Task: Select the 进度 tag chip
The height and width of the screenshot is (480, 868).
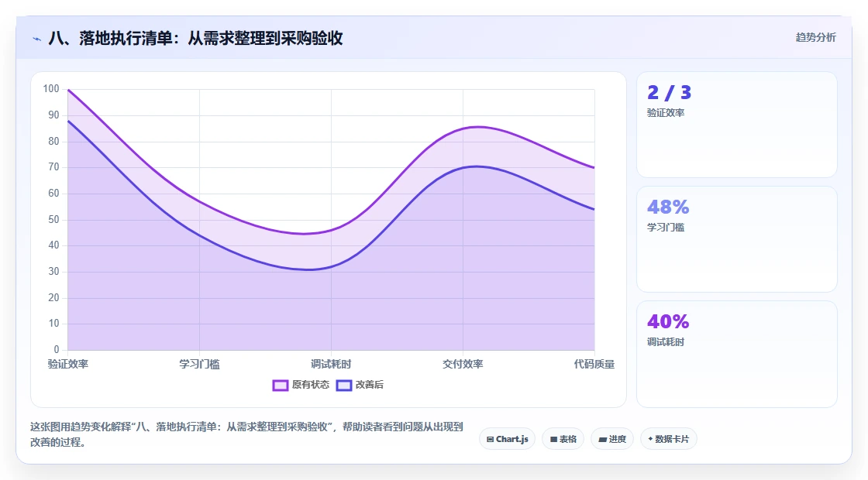Action: [612, 439]
